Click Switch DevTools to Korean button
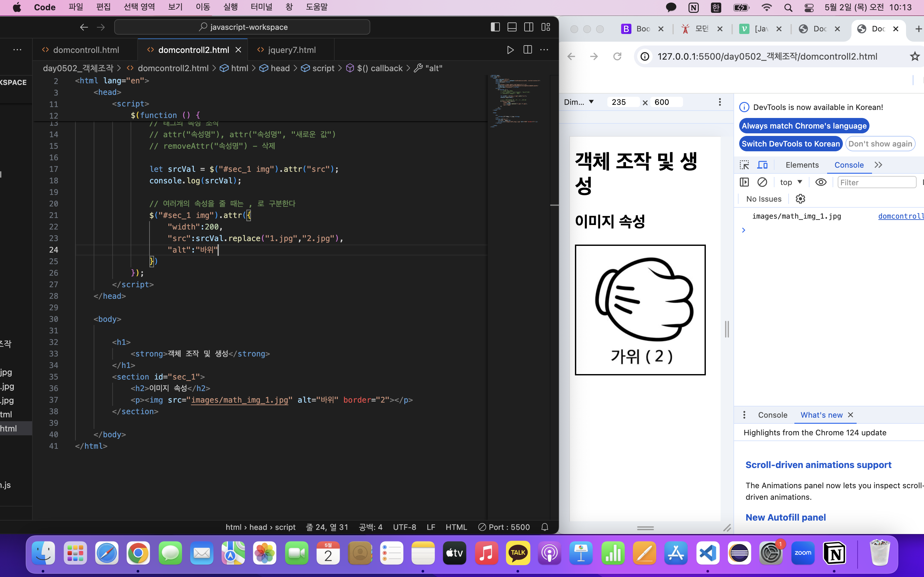The image size is (924, 577). coord(791,144)
